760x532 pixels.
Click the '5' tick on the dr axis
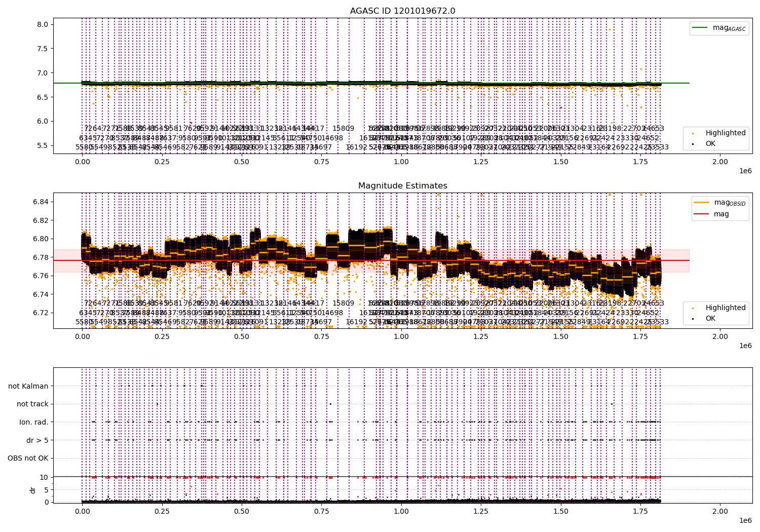point(46,489)
